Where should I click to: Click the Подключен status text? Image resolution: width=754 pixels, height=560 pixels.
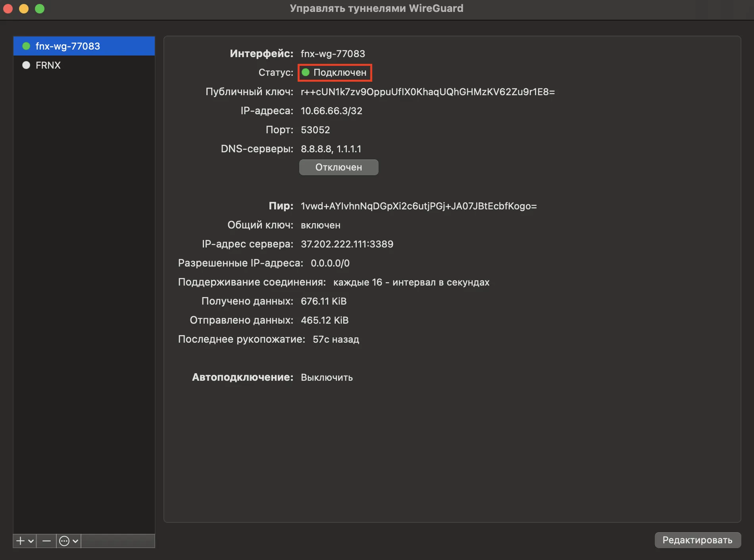click(340, 73)
